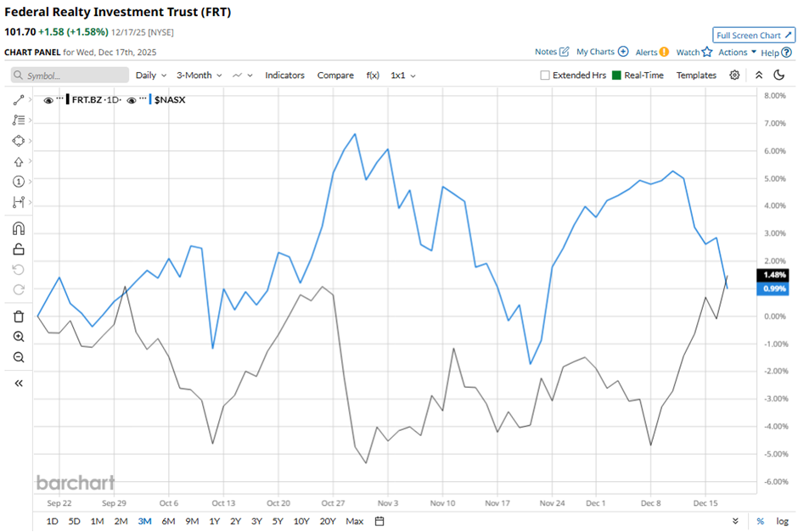Screen dimensions: 798x532
Task: Select the 20Y time range
Action: (x=328, y=521)
